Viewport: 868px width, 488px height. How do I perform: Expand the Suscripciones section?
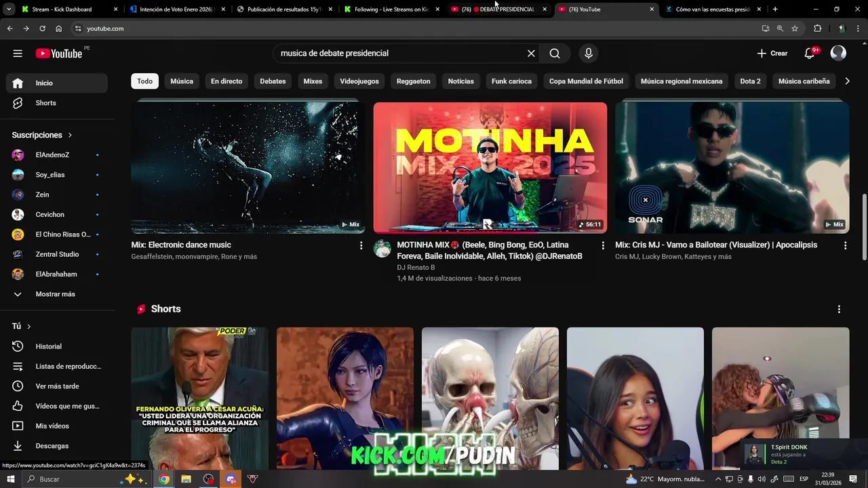(42, 135)
